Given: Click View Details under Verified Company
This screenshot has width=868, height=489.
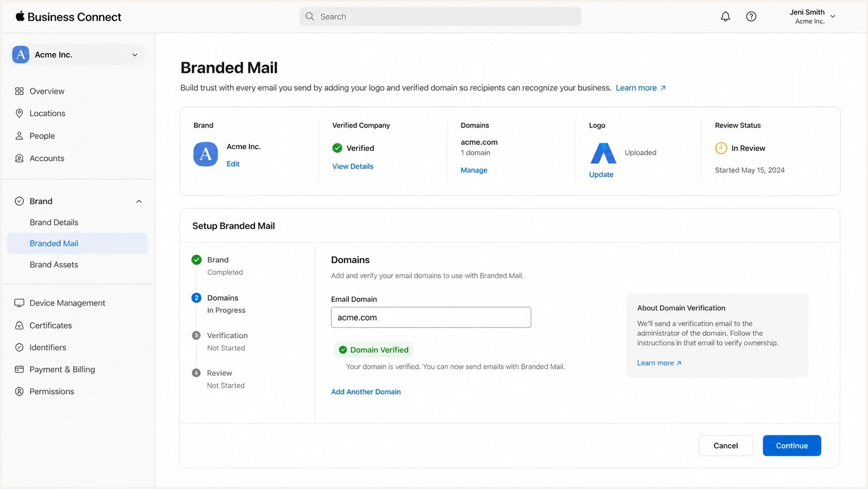Looking at the screenshot, I should pyautogui.click(x=352, y=166).
